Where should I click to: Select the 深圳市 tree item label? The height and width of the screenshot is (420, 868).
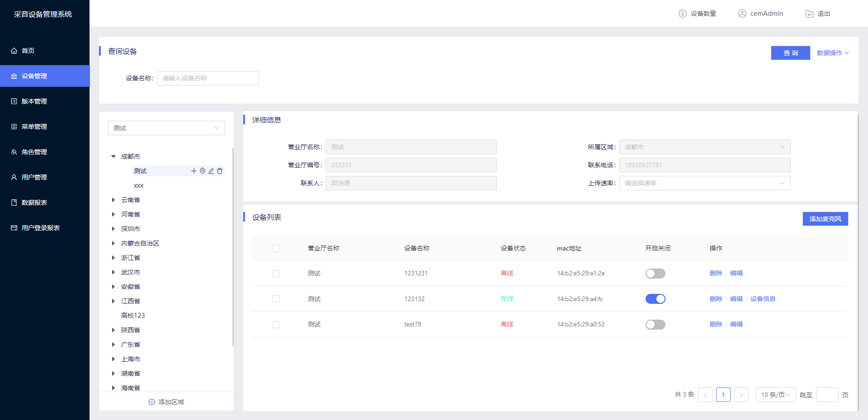pos(131,229)
